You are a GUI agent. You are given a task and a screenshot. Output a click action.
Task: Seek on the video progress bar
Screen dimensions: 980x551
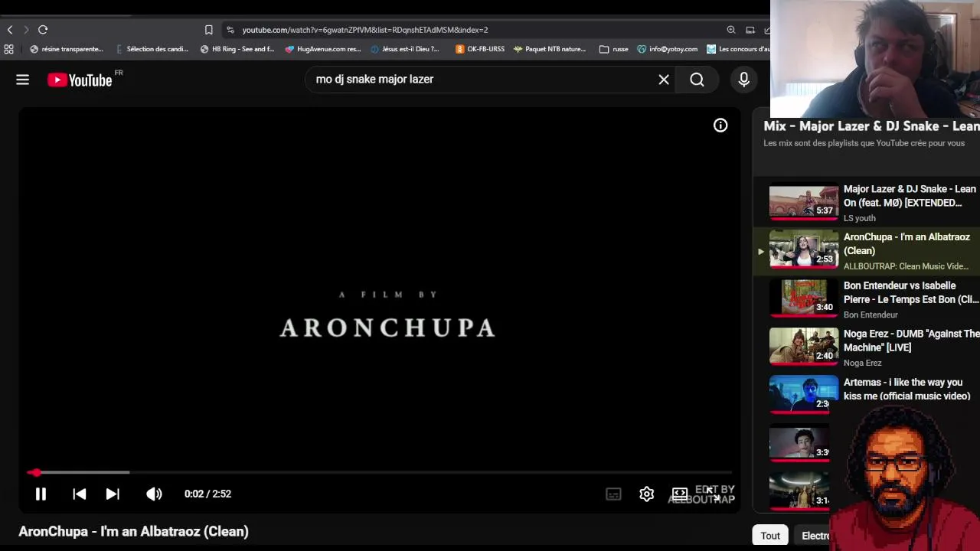tap(380, 473)
